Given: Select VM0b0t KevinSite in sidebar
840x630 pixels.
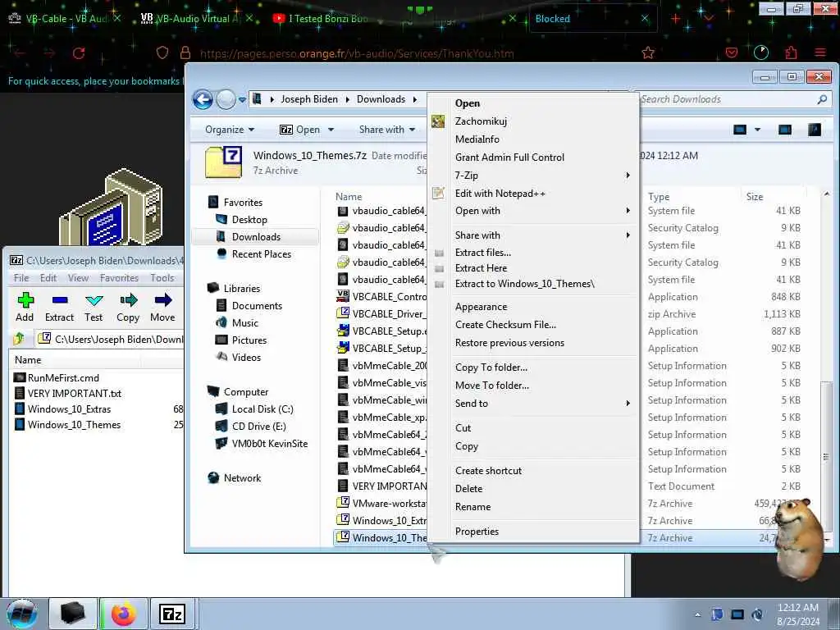Looking at the screenshot, I should click(x=269, y=444).
